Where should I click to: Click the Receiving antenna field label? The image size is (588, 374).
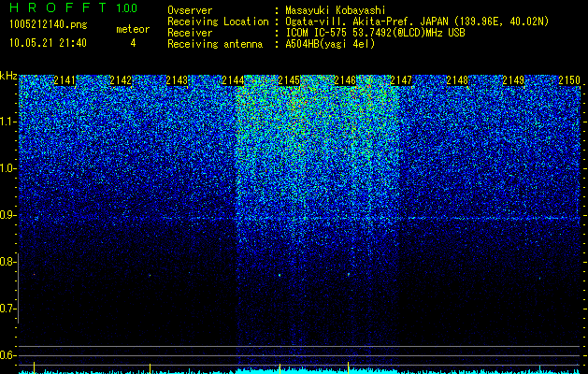[x=215, y=44]
